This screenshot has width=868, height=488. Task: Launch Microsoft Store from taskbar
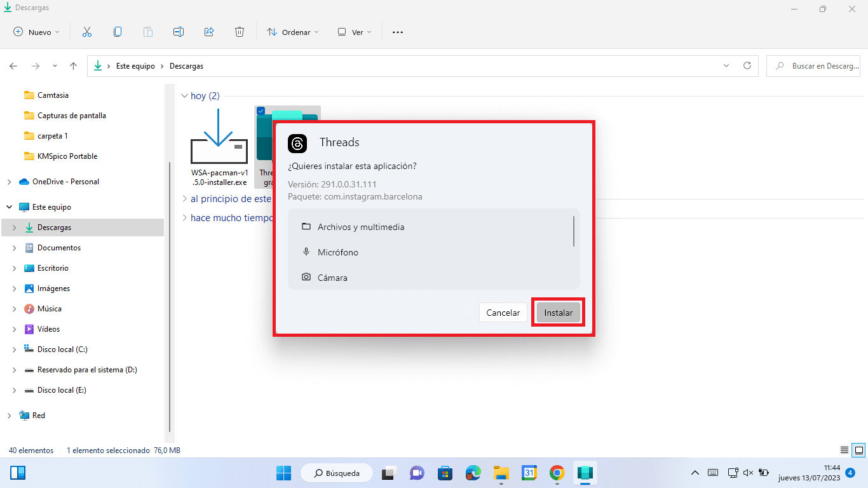[445, 473]
